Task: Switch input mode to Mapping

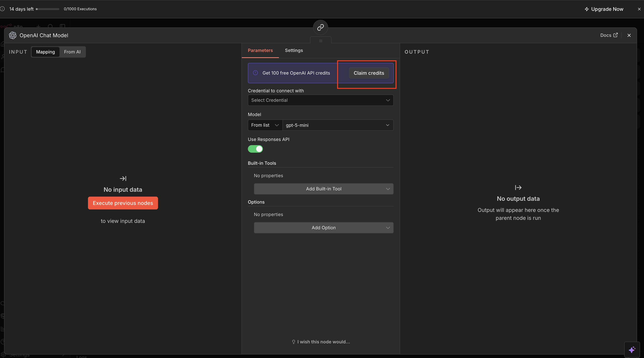Action: 45,52
